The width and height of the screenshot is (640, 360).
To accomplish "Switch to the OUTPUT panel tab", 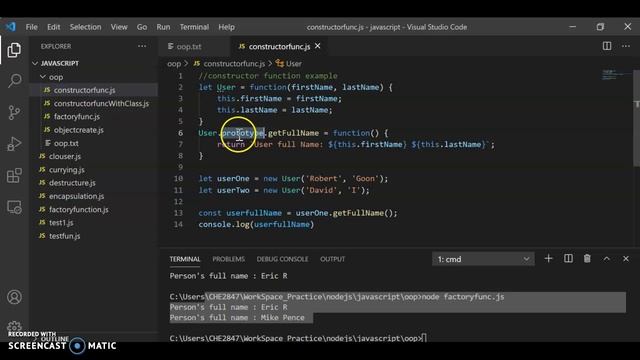I will click(x=332, y=259).
